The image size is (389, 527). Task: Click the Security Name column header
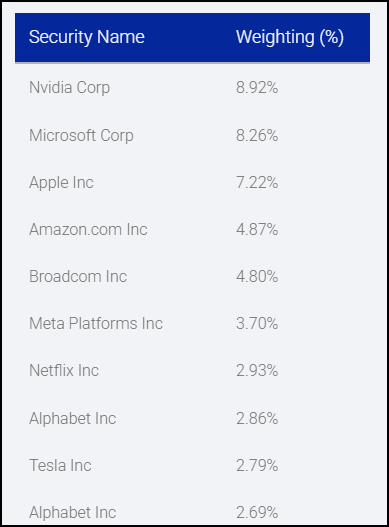(87, 37)
